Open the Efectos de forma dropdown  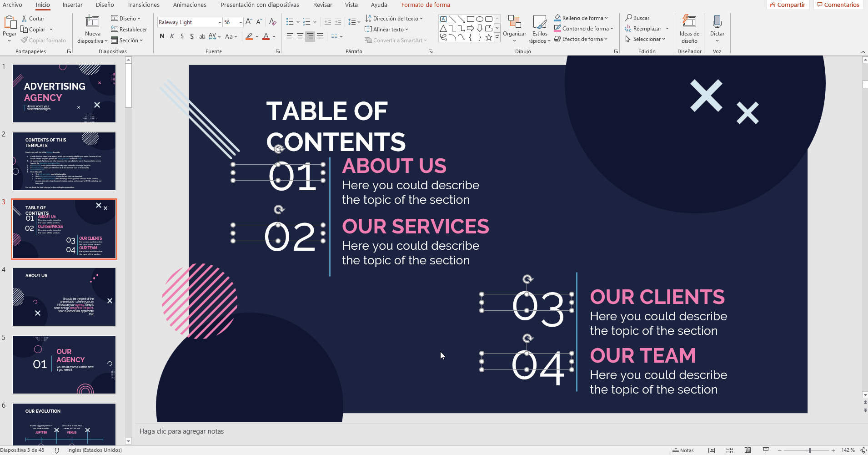581,39
